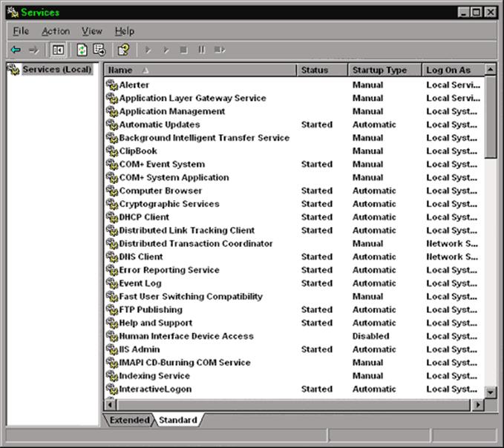The image size is (504, 448).
Task: Click the Forward arrow toolbar icon
Action: [33, 50]
